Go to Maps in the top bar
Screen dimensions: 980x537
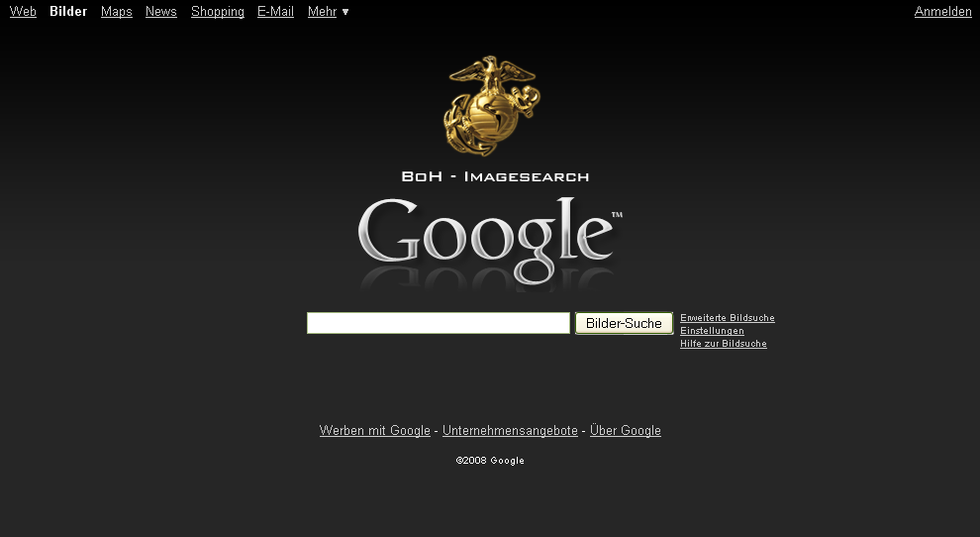tap(116, 11)
